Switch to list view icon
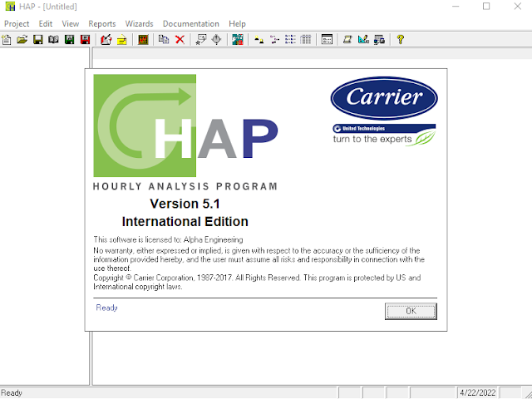 click(290, 40)
